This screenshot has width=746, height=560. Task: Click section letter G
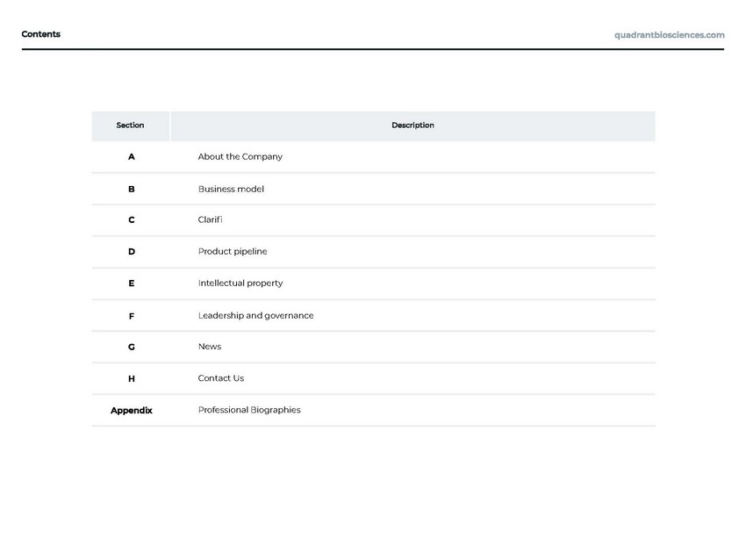click(132, 347)
